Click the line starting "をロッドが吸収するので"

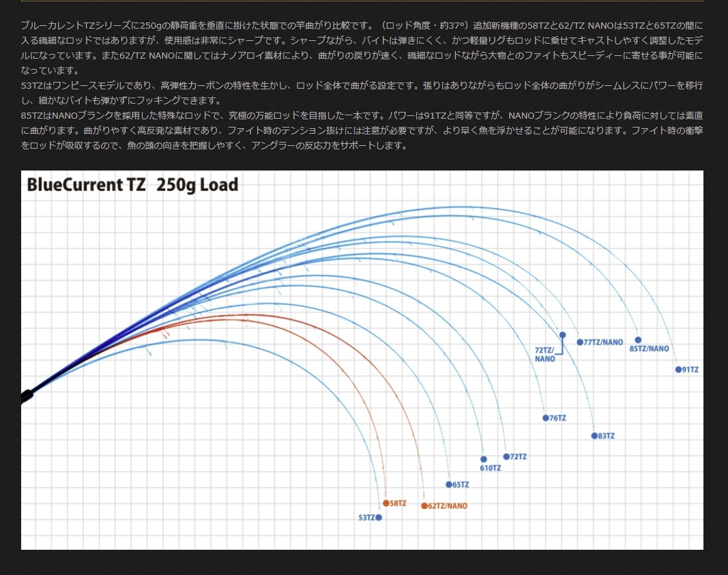(x=214, y=146)
